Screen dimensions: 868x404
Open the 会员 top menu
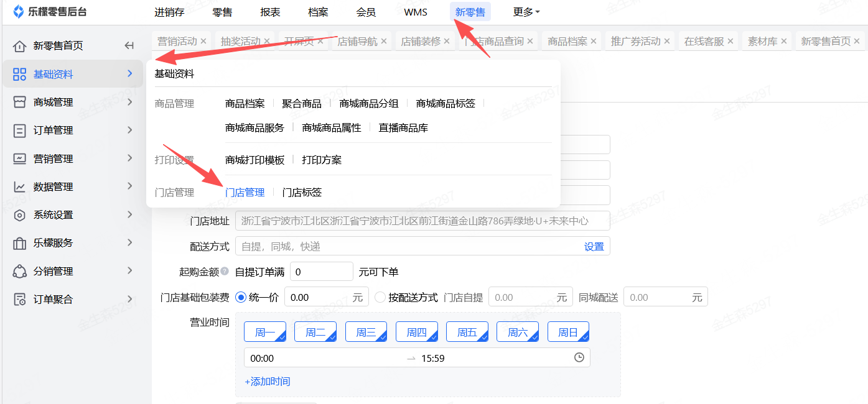click(x=366, y=12)
